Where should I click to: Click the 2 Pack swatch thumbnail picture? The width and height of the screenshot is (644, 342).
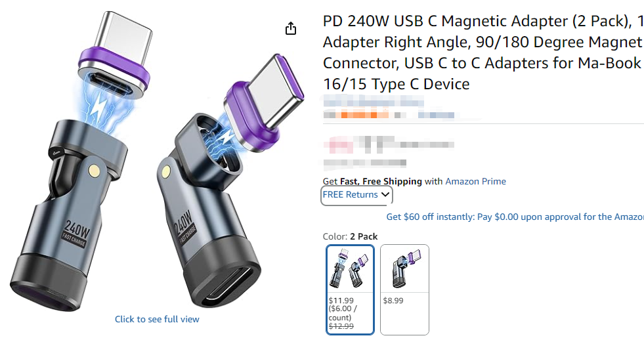350,268
